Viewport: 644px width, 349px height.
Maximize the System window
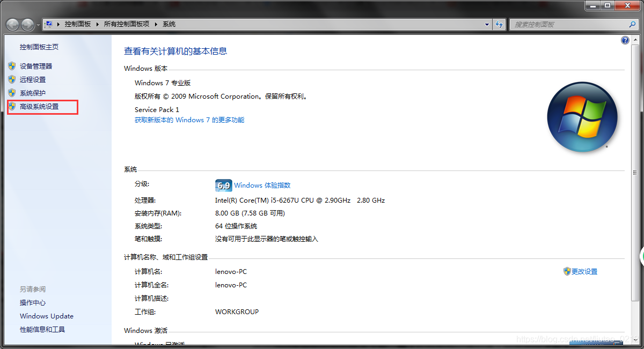pos(608,5)
